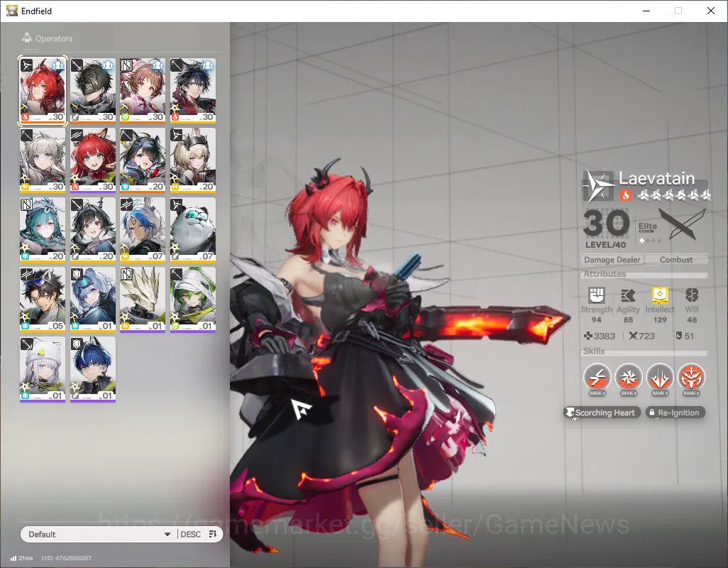This screenshot has width=728, height=568.
Task: Select the blue-haired boy operator, level 01
Action: 93,369
